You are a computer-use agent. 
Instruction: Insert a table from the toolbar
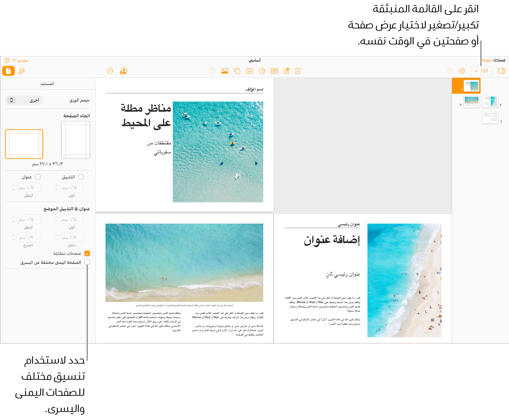point(274,71)
